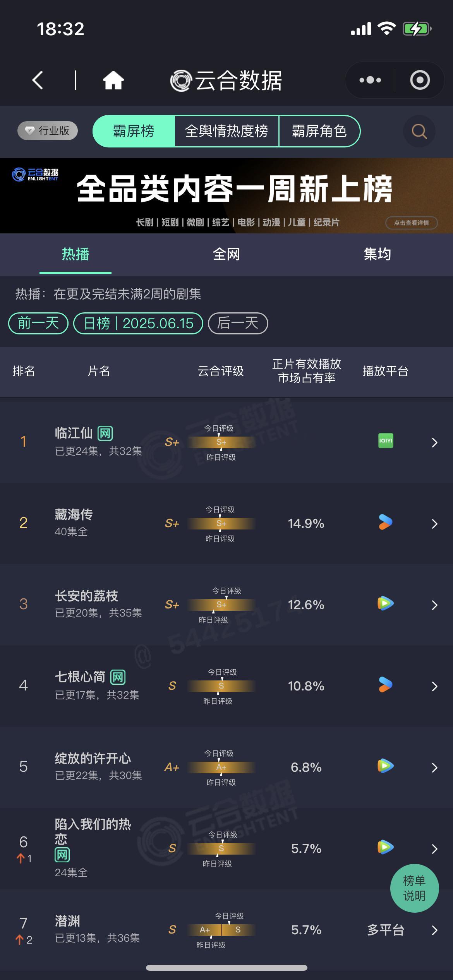The image size is (453, 980).
Task: Switch to 全舆情热度榜 segment
Action: click(226, 131)
